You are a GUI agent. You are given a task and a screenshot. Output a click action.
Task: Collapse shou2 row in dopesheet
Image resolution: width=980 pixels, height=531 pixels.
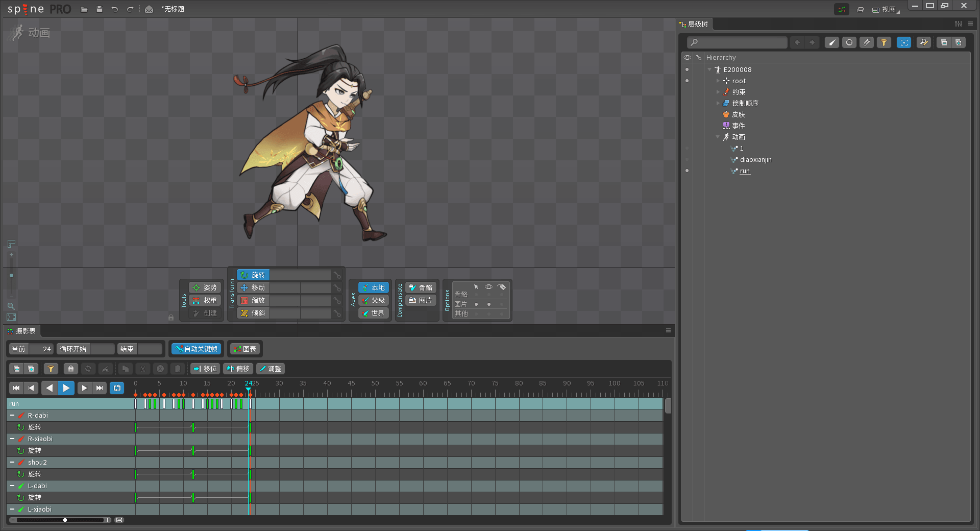pyautogui.click(x=12, y=462)
